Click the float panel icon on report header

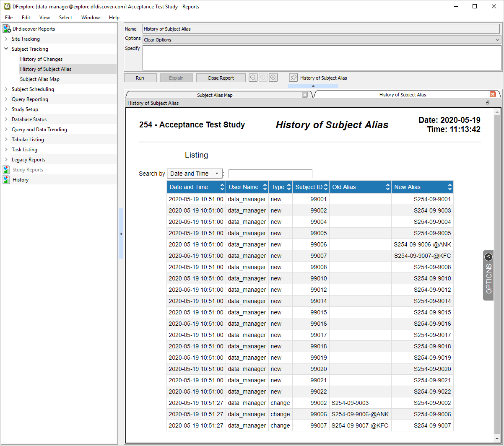coord(488,103)
